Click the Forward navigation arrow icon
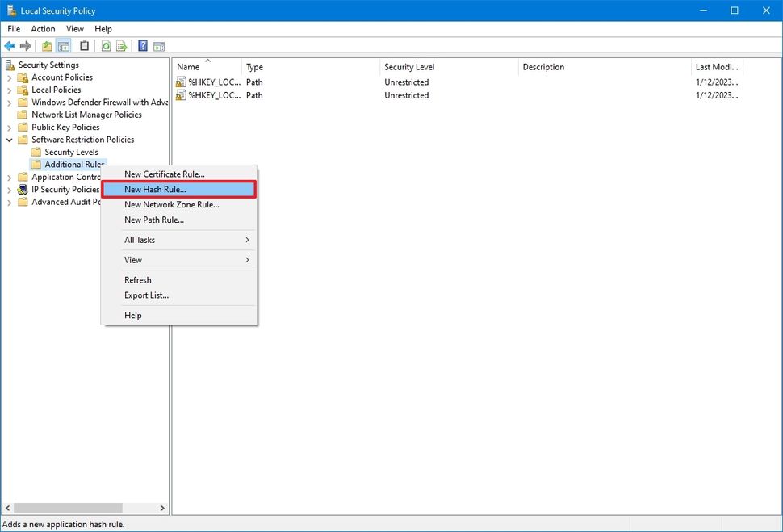This screenshot has height=532, width=783. (x=25, y=45)
